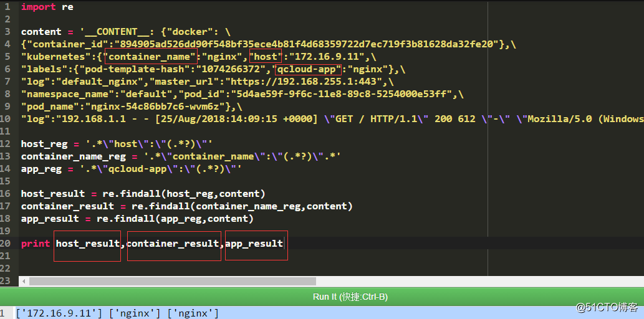Place cursor on the import re statement

47,7
